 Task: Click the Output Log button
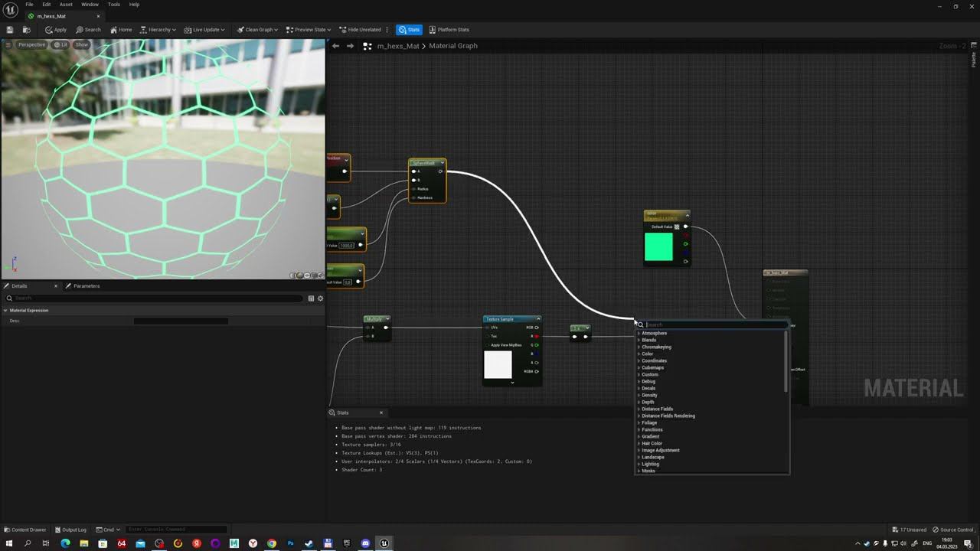(x=70, y=530)
